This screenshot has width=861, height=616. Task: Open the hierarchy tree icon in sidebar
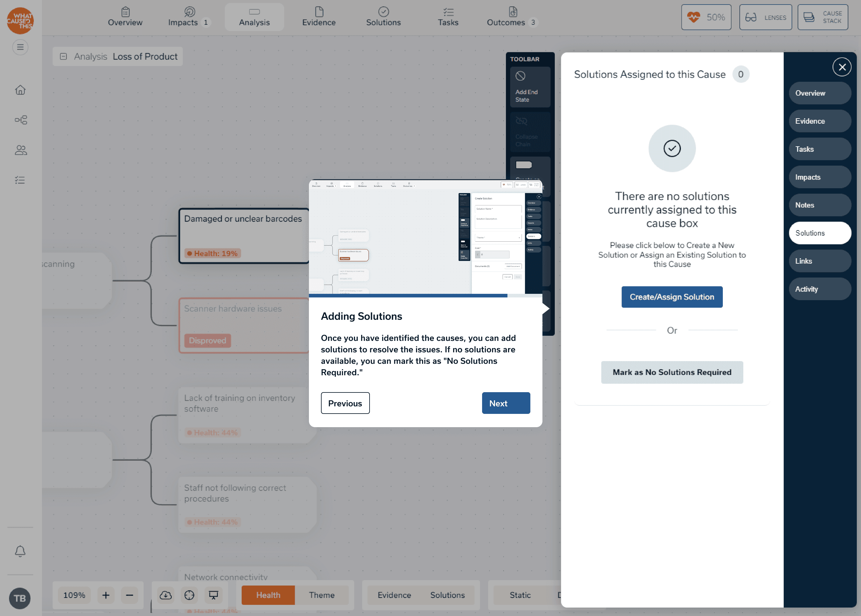tap(20, 120)
